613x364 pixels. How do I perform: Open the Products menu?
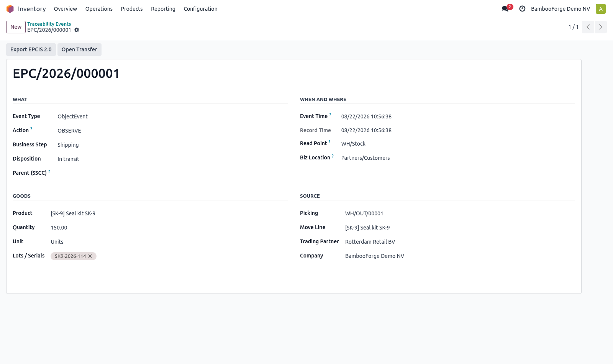coord(132,9)
